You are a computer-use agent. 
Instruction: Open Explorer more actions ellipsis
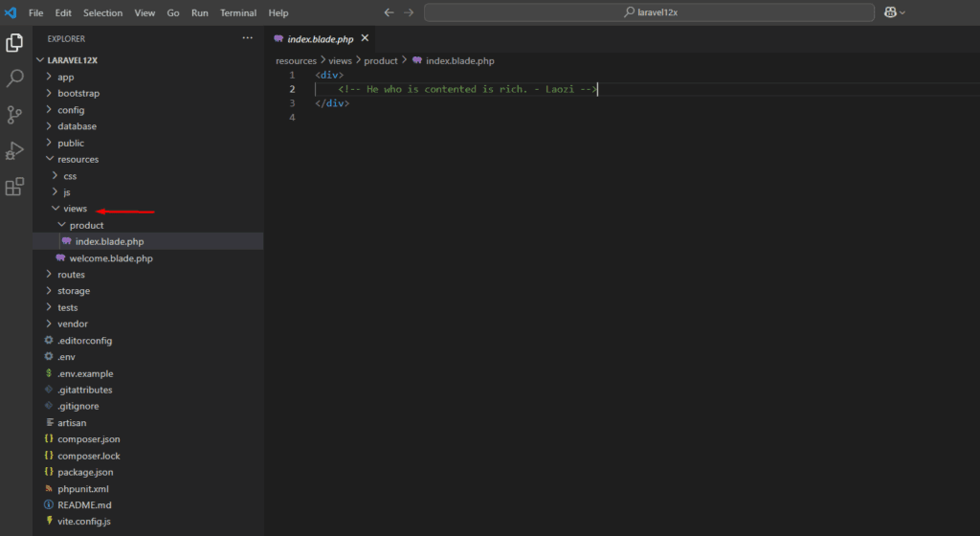247,39
